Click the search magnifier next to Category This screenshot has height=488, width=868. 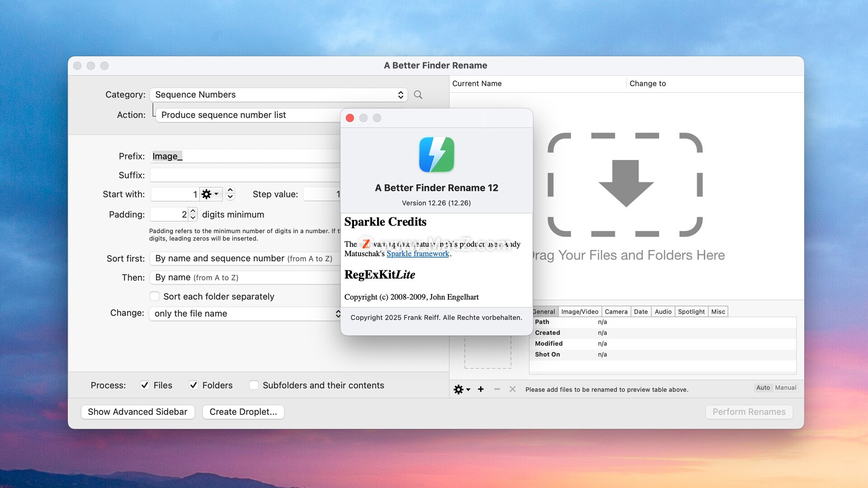418,95
